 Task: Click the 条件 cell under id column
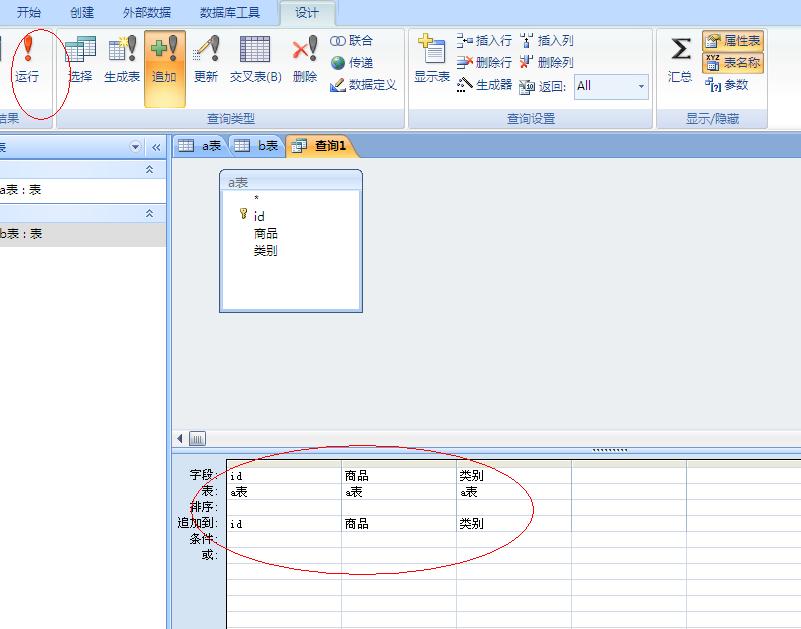point(284,539)
